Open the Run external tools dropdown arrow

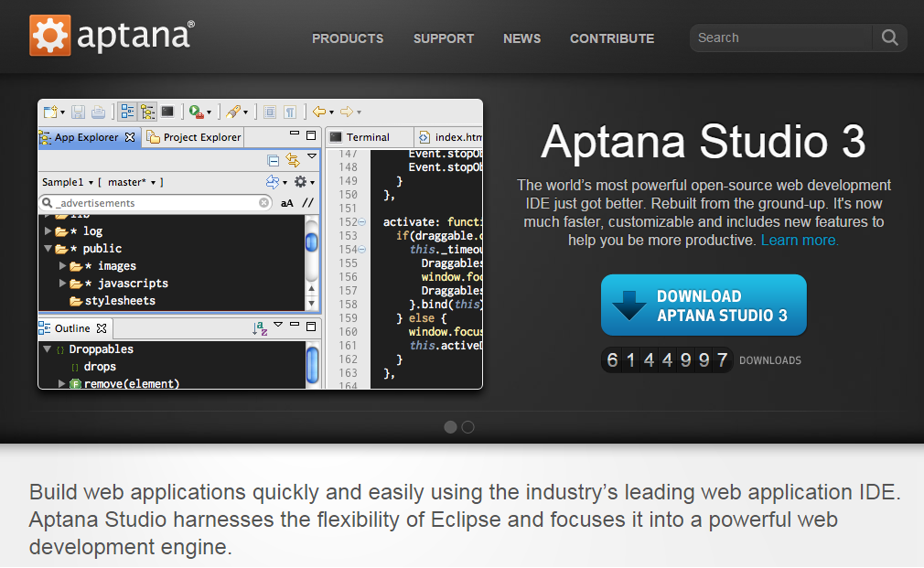point(210,112)
